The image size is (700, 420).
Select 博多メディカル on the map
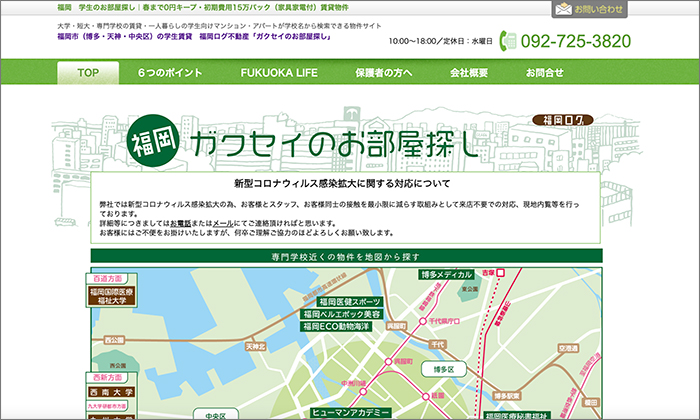point(446,274)
